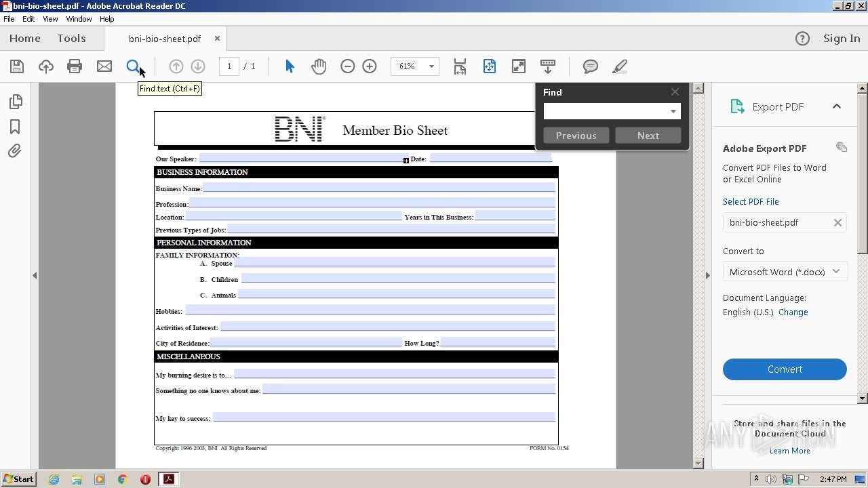The image size is (868, 488).
Task: Click the taskbar clock 2:47 PM
Action: click(x=833, y=479)
